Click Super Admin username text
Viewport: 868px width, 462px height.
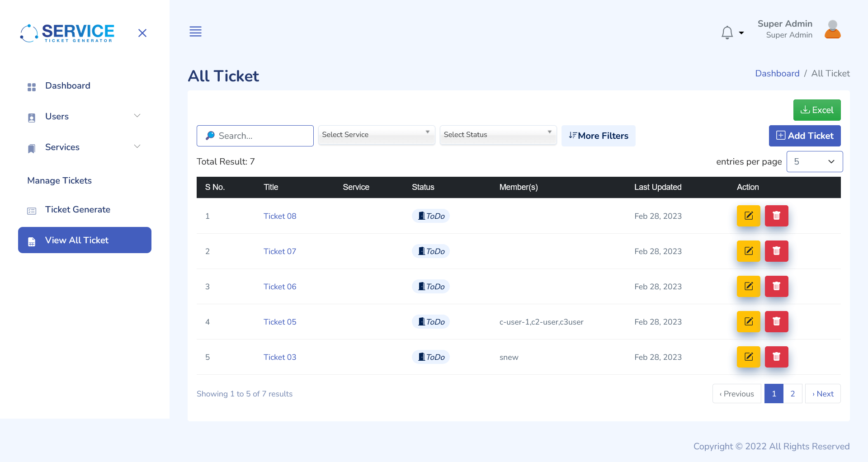785,24
